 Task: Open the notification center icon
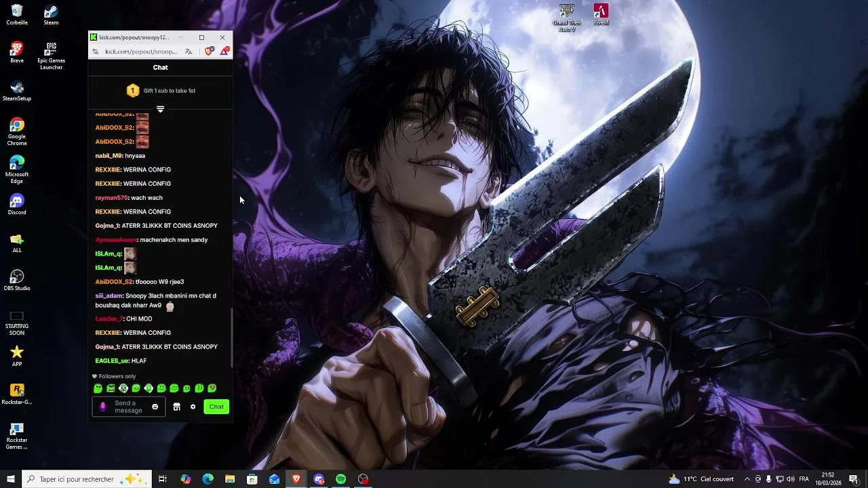(854, 479)
